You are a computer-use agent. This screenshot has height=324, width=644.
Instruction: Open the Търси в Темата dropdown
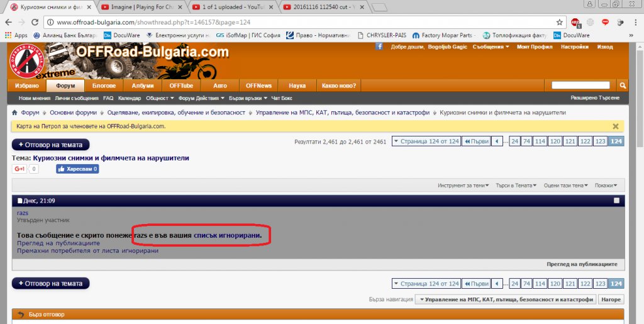pyautogui.click(x=516, y=186)
